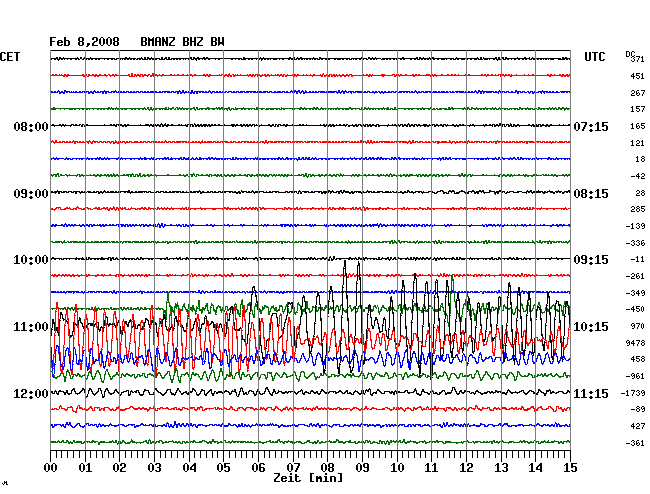The image size is (650, 494).
Task: Click the DC offset value '9478'
Action: [x=635, y=343]
